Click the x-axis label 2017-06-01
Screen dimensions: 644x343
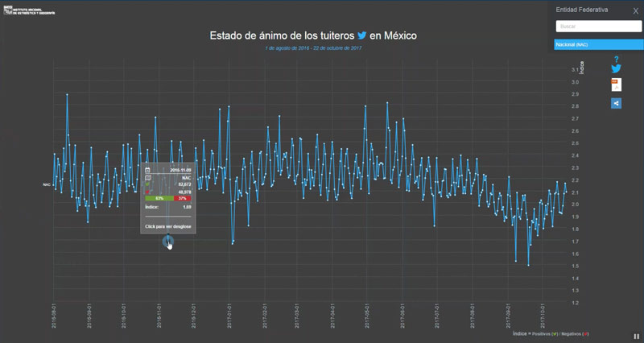coord(402,316)
